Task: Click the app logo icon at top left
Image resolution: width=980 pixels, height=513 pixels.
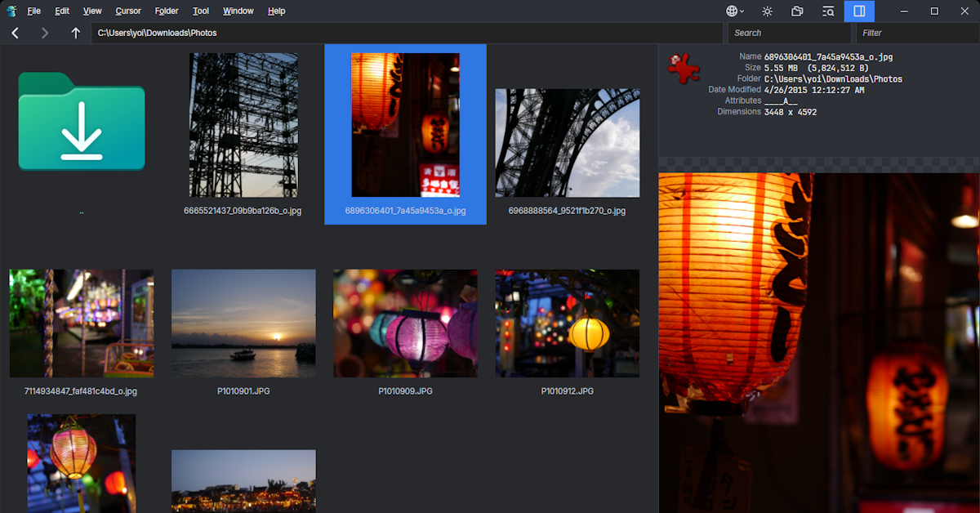Action: 11,11
